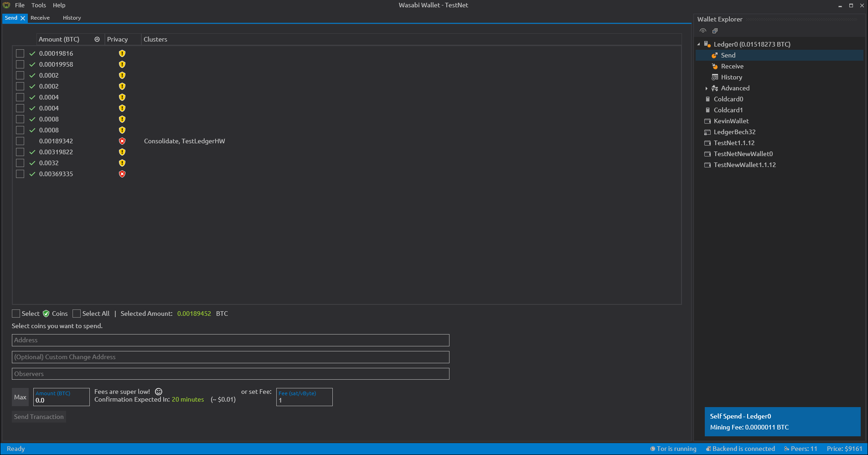Viewport: 868px width, 455px height.
Task: Click the Send icon under Ledger0
Action: click(x=715, y=55)
